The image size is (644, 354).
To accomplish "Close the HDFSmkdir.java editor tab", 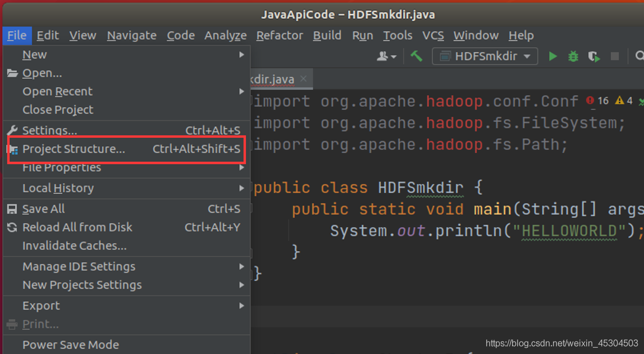I will pyautogui.click(x=303, y=79).
